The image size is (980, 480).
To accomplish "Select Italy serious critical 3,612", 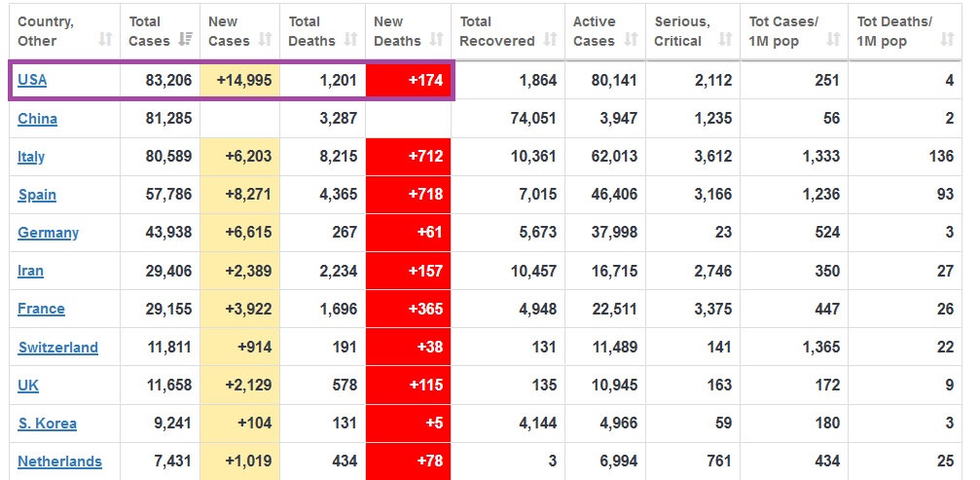I will click(713, 156).
